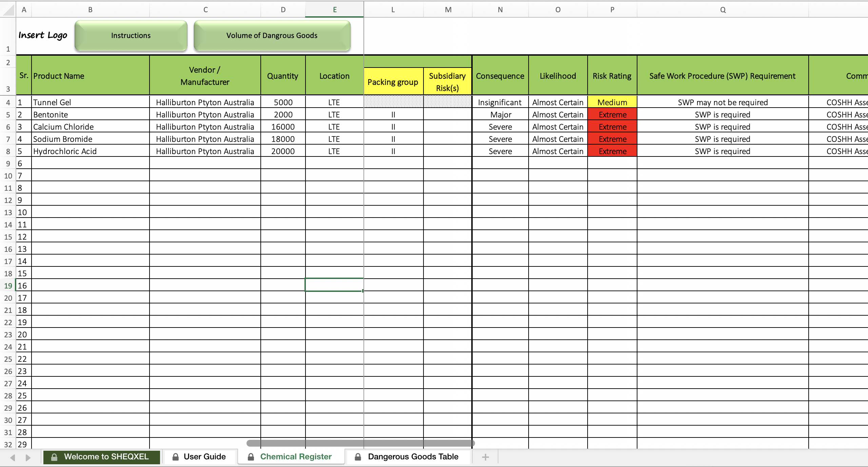Click the Insert Logo placeholder
868x467 pixels.
(43, 35)
